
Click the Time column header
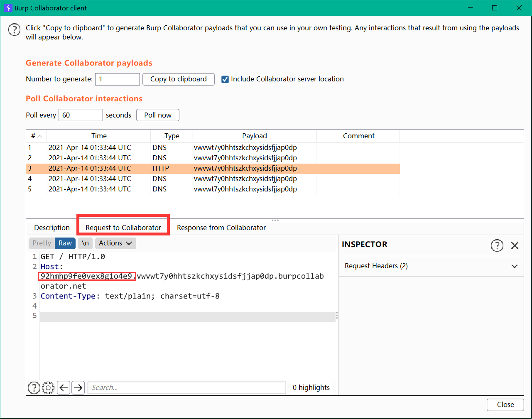point(99,136)
